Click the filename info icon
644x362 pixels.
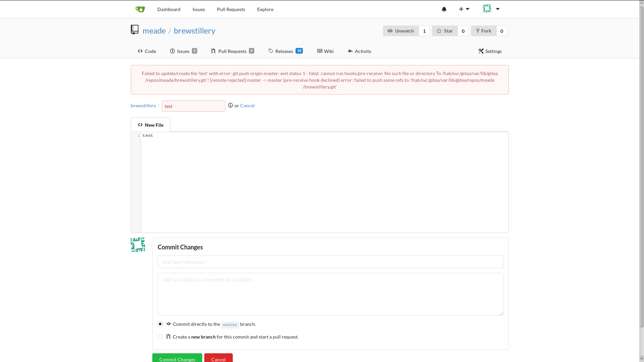click(x=230, y=105)
